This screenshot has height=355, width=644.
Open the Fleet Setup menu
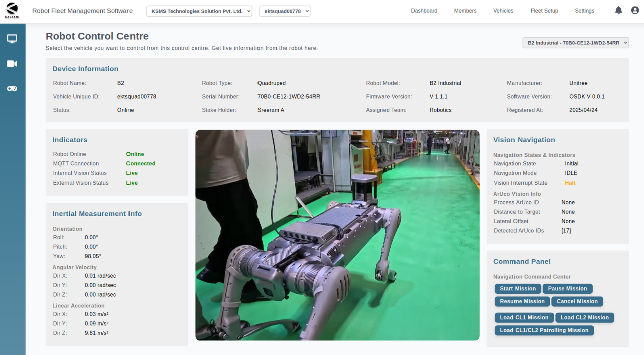(544, 11)
